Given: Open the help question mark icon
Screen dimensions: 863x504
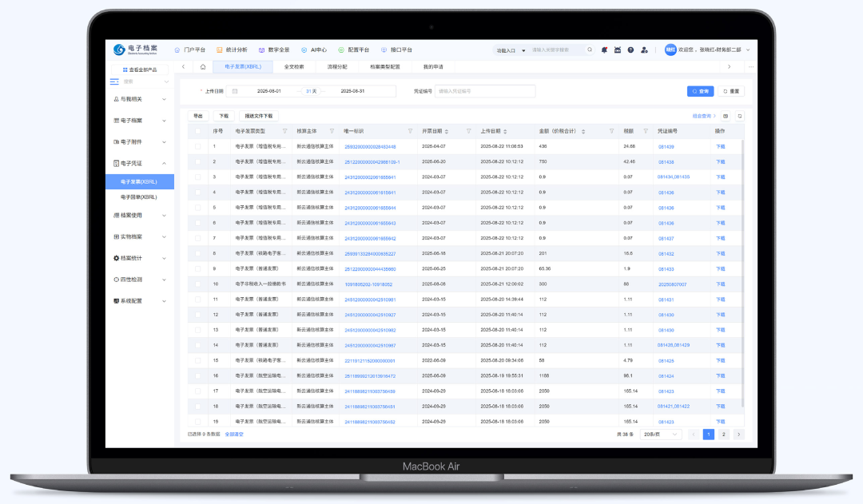Looking at the screenshot, I should (x=630, y=50).
